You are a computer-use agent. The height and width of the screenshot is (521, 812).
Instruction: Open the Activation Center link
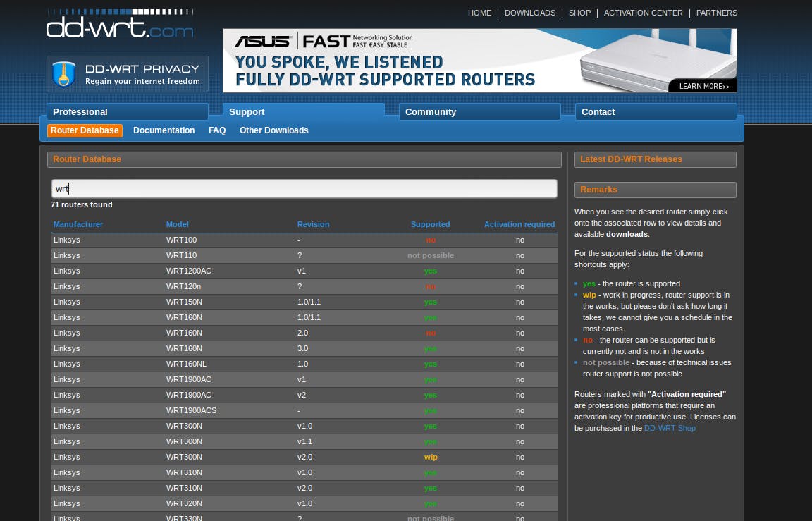coord(643,13)
